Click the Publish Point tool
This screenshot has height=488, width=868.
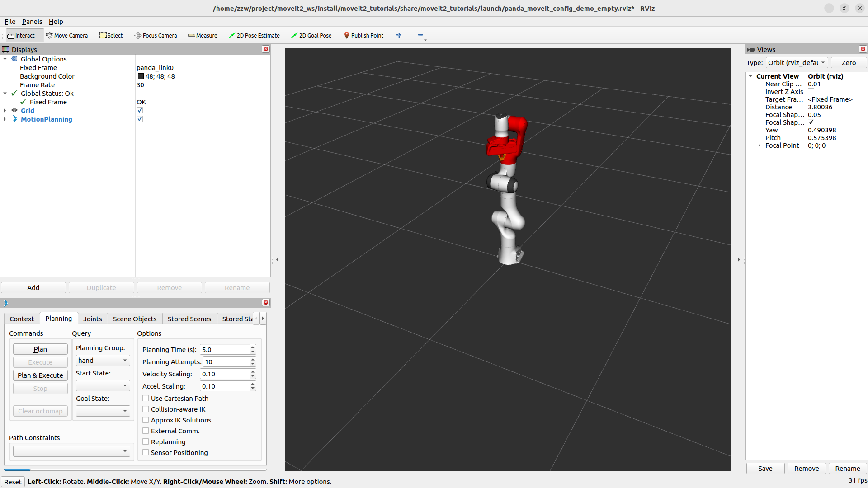click(363, 35)
